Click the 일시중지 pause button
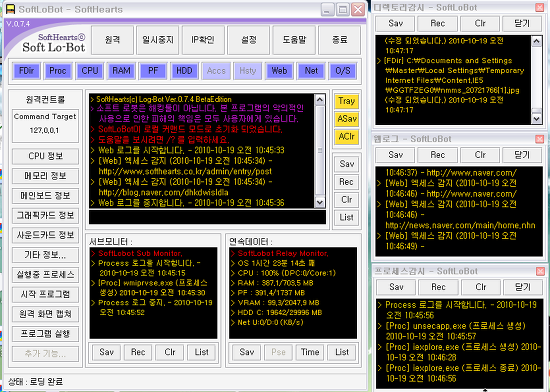 click(x=158, y=40)
